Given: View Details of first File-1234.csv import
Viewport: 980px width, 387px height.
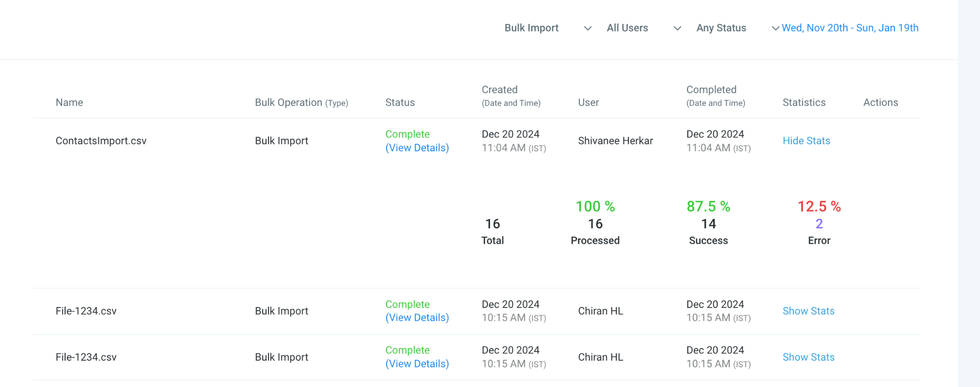Looking at the screenshot, I should tap(417, 318).
